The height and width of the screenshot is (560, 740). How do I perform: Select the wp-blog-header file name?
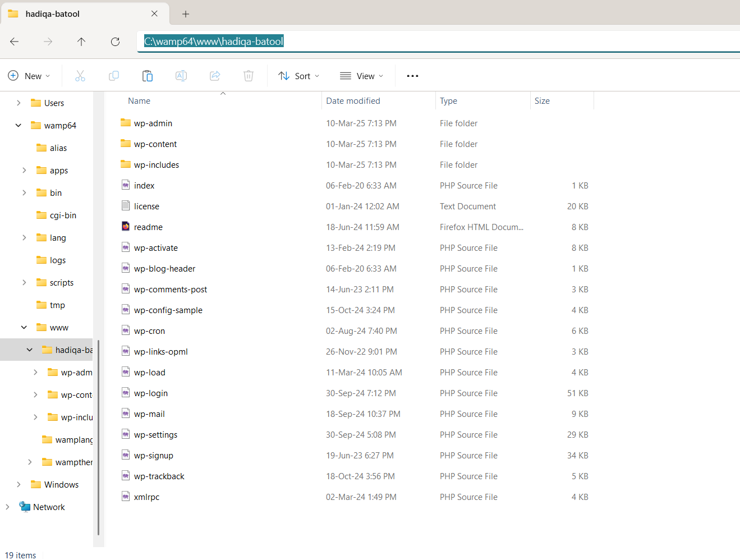tap(164, 268)
